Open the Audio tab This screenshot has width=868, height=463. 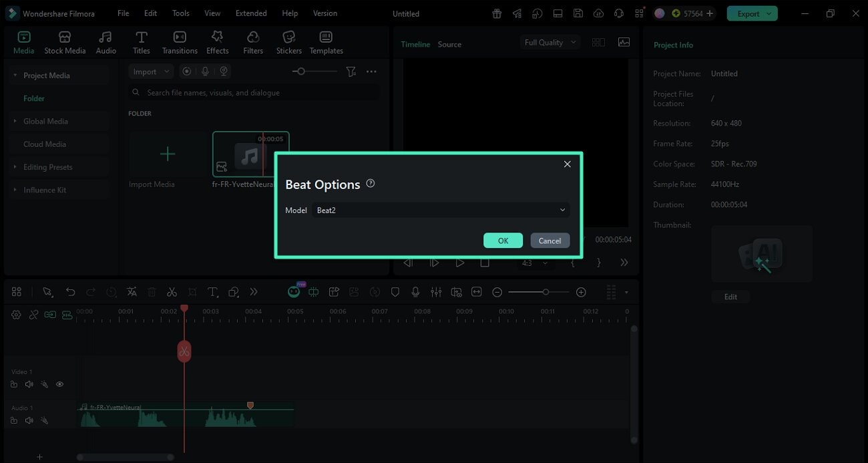coord(105,43)
